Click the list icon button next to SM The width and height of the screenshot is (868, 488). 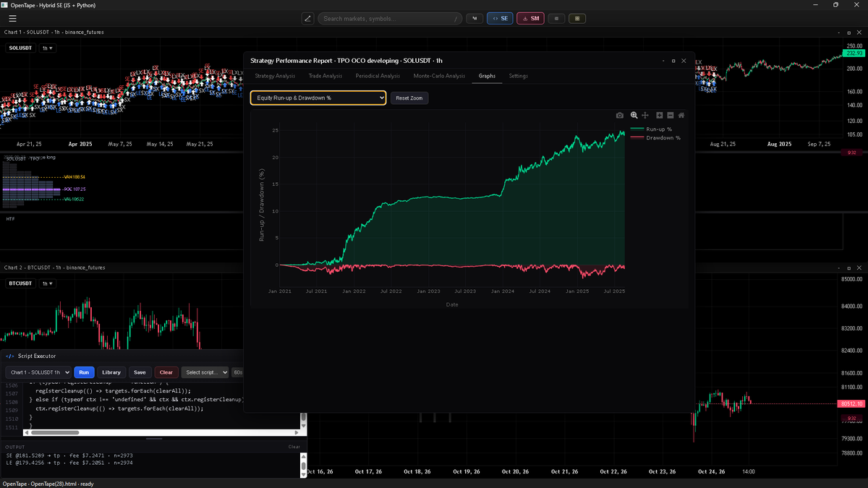[x=556, y=18]
